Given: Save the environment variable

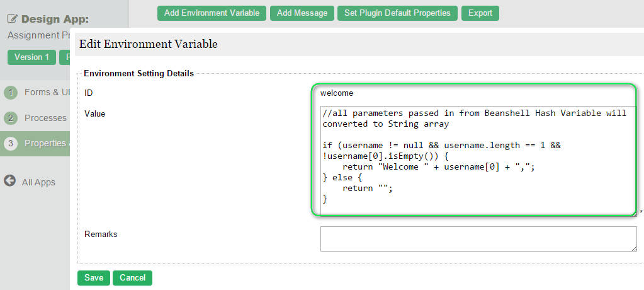Looking at the screenshot, I should [94, 278].
